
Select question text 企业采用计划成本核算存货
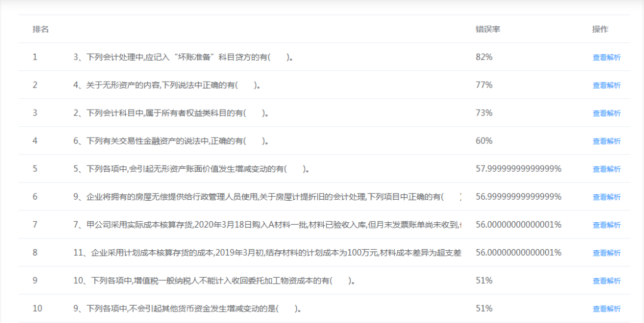[x=267, y=253]
